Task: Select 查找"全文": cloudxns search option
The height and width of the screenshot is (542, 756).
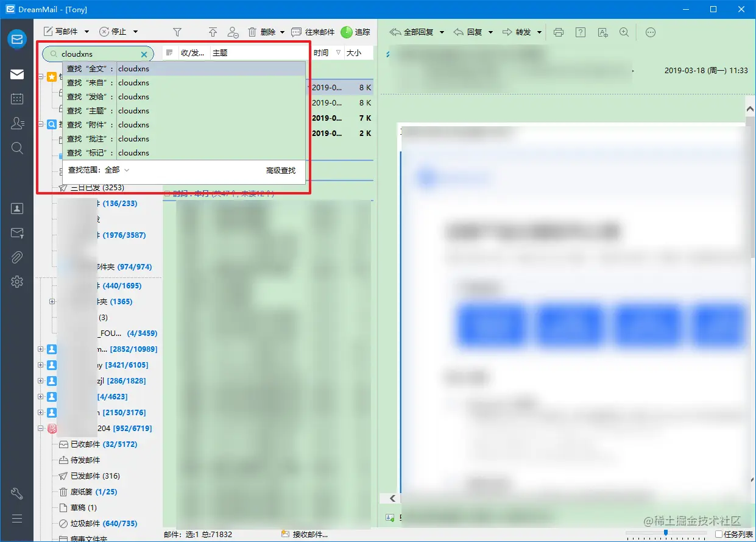Action: (183, 69)
